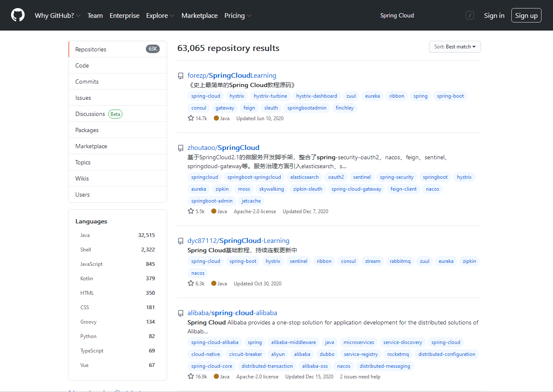Click the hystrix-dashboard topic tag
The height and width of the screenshot is (392, 553).
click(317, 96)
